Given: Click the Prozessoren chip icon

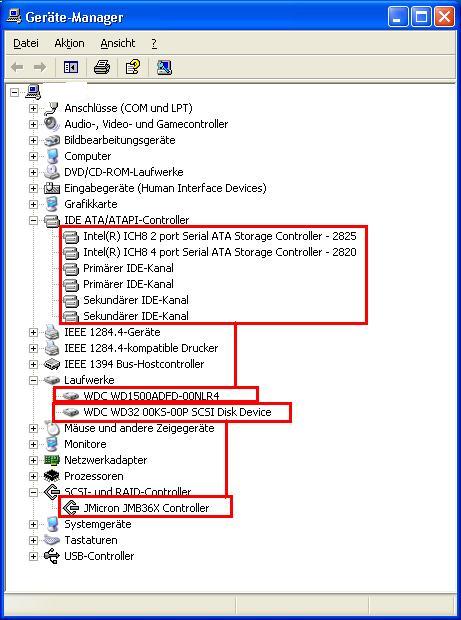Looking at the screenshot, I should [x=52, y=476].
